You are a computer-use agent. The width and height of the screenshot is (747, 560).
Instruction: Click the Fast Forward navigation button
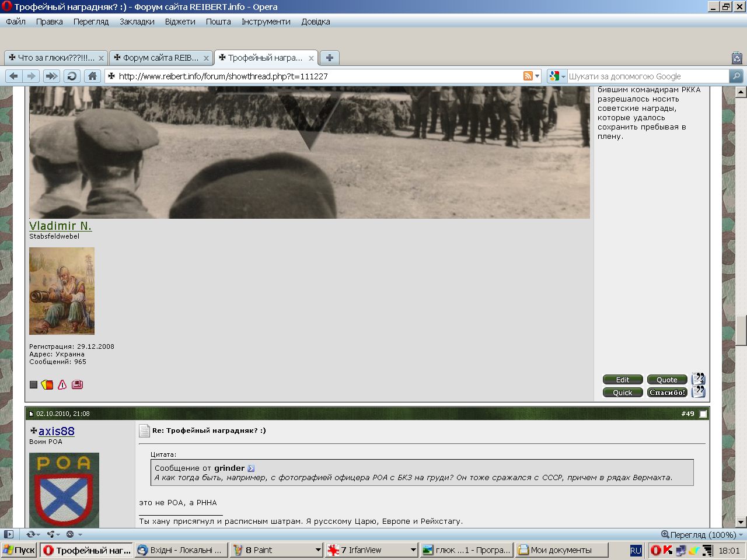(x=51, y=76)
